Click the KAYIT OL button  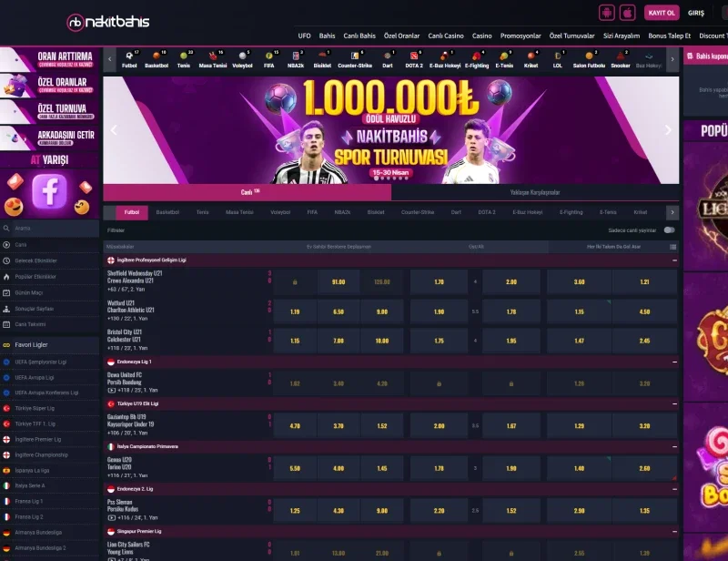click(x=662, y=13)
